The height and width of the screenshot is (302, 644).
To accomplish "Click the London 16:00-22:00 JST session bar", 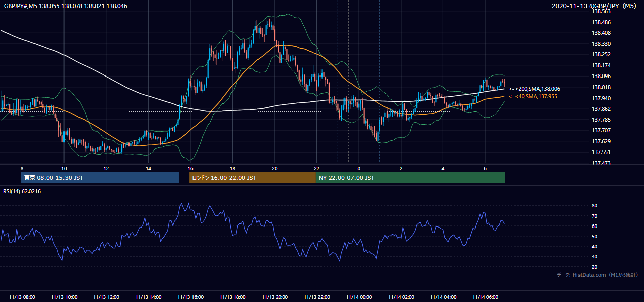I will click(x=252, y=178).
